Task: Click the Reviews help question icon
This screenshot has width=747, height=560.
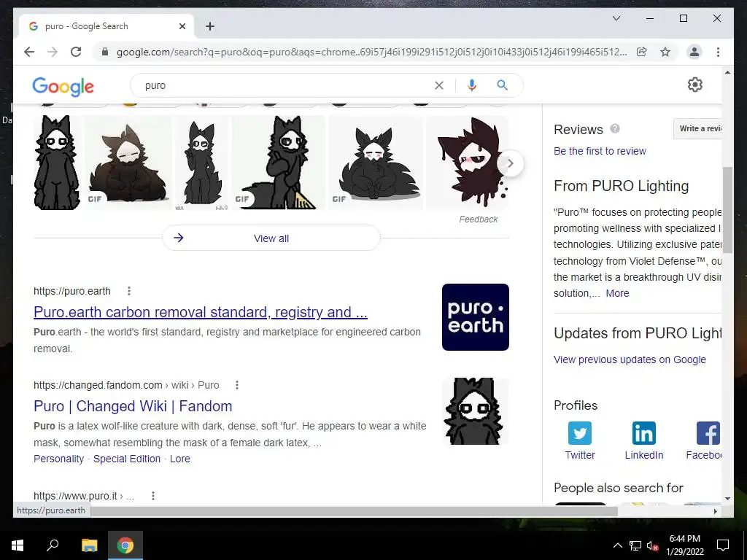Action: [x=615, y=128]
